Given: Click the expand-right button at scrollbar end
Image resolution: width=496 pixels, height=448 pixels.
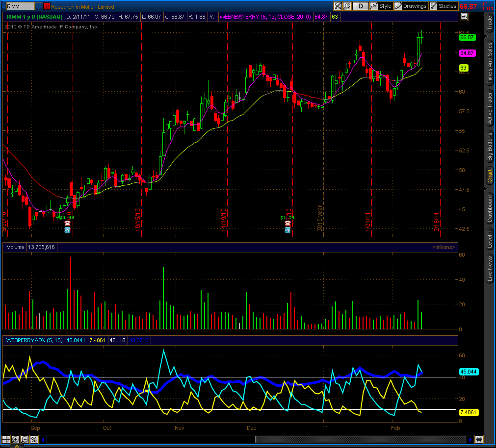Looking at the screenshot, I should click(x=479, y=439).
